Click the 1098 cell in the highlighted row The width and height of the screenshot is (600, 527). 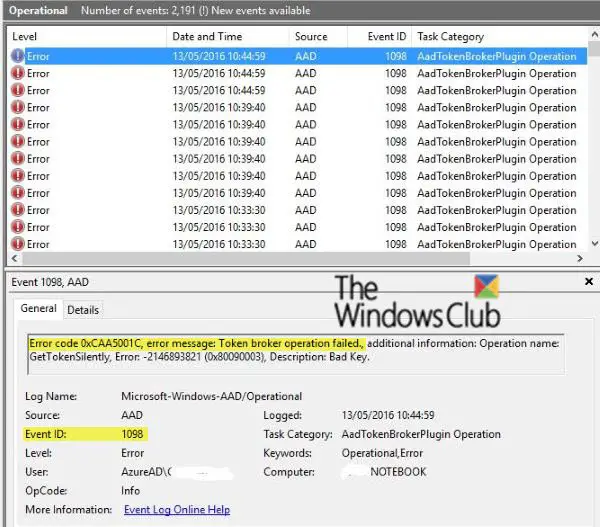396,56
